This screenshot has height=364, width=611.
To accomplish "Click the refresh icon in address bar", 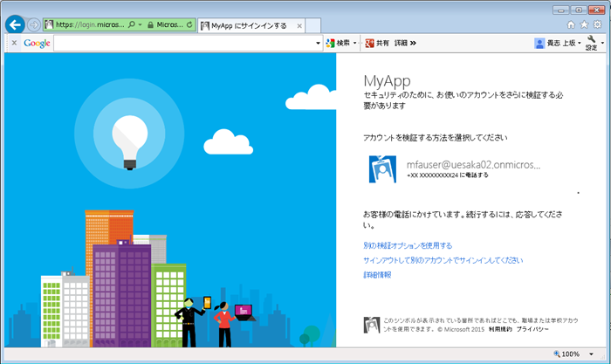I will click(189, 24).
